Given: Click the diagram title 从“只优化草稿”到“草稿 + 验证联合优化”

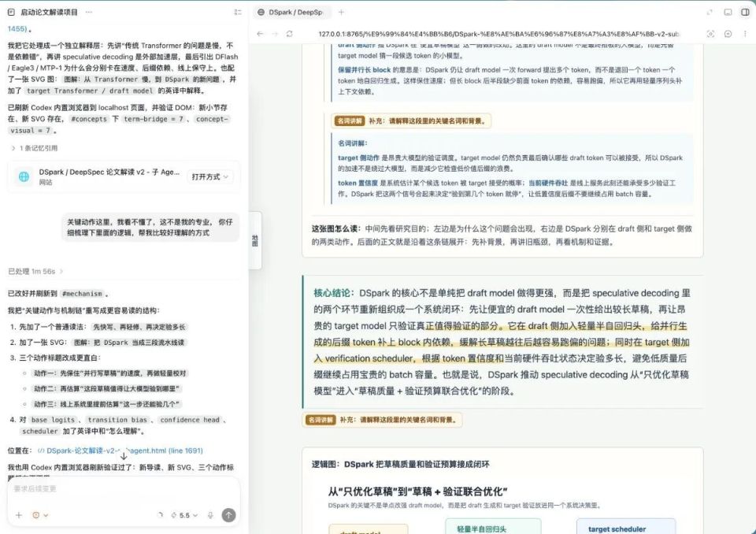Looking at the screenshot, I should pos(417,491).
